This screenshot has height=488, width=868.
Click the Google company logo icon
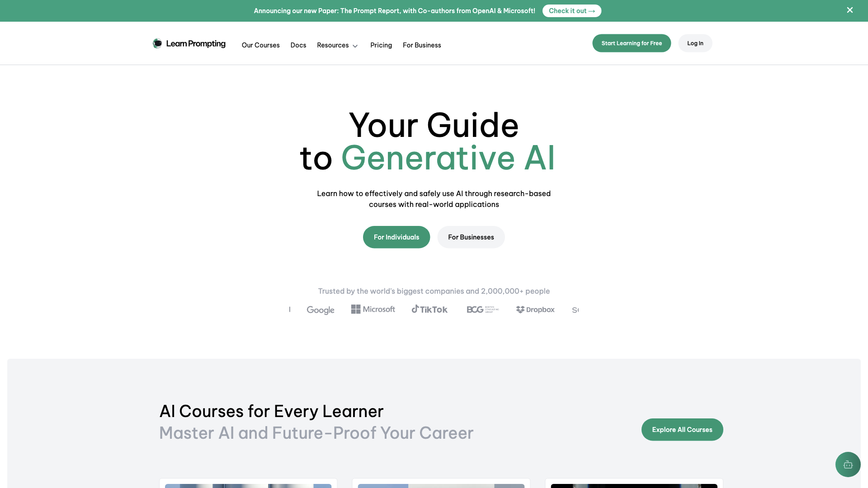(x=320, y=309)
